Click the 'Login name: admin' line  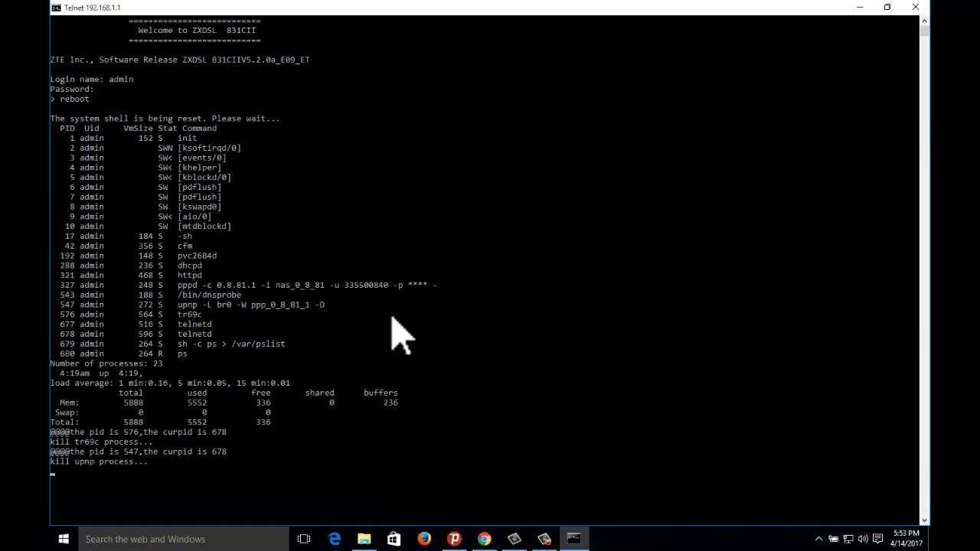click(x=92, y=79)
